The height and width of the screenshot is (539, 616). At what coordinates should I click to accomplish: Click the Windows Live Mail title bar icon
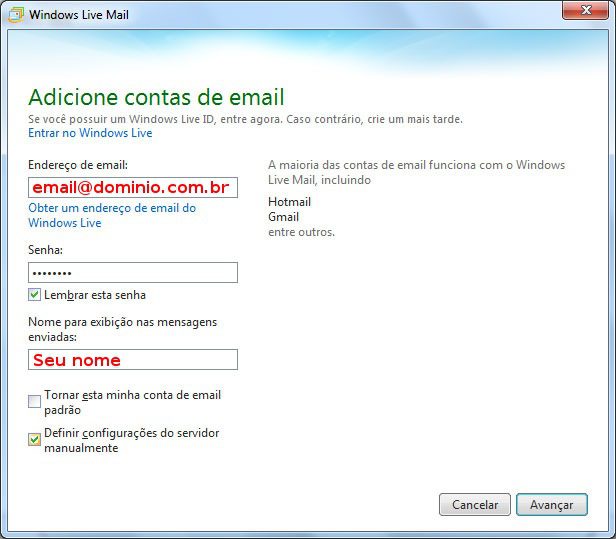tap(16, 15)
